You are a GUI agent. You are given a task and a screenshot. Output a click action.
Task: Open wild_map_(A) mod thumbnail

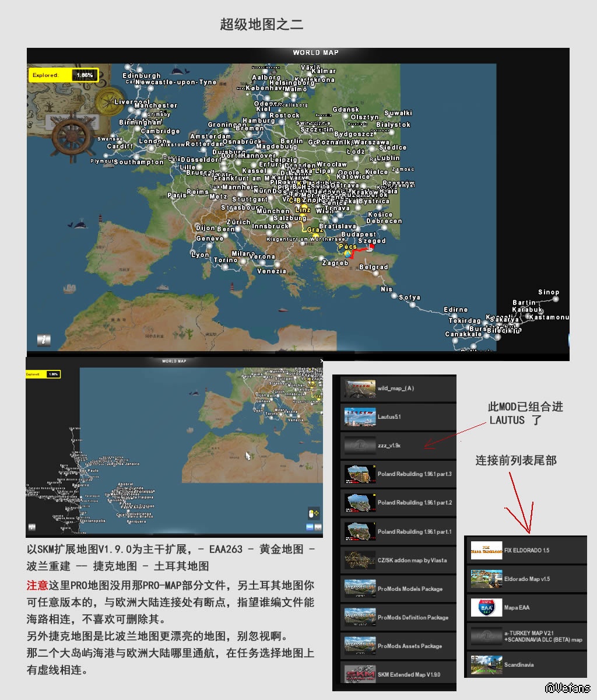pyautogui.click(x=360, y=388)
